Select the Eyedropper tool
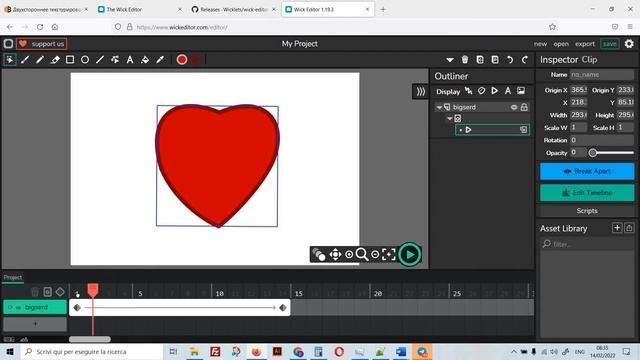Screen dimensions: 640x360 160,60
